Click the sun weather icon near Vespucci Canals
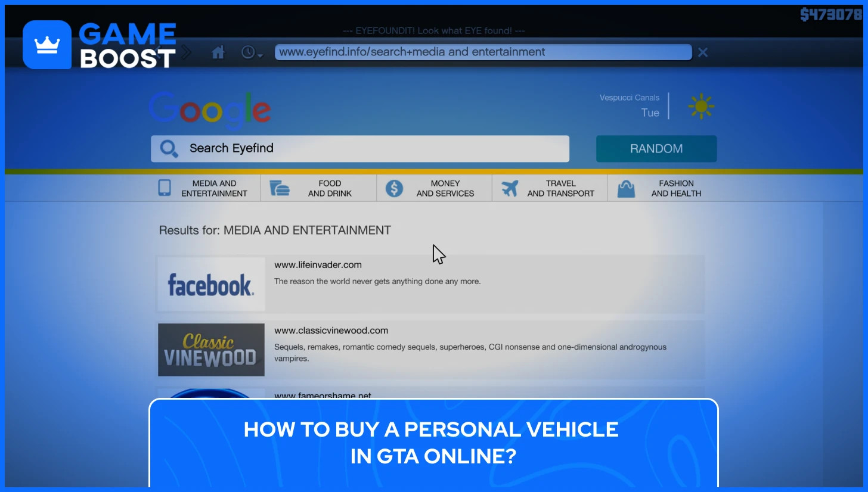The height and width of the screenshot is (492, 868). tap(701, 106)
